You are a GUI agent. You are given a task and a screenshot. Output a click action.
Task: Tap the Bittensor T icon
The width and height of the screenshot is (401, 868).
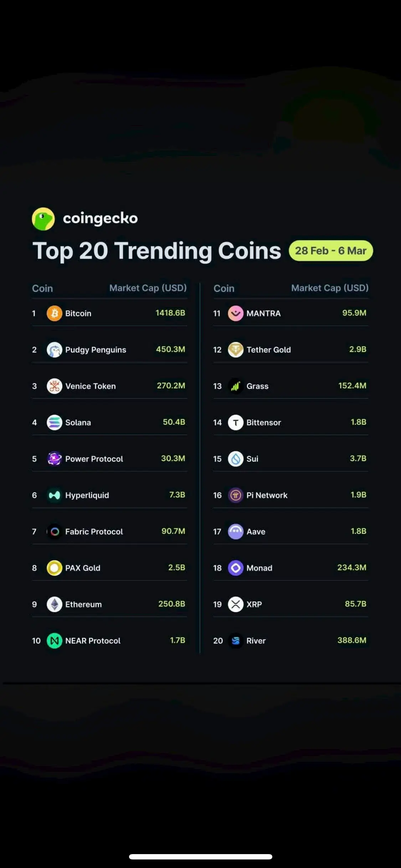[236, 423]
